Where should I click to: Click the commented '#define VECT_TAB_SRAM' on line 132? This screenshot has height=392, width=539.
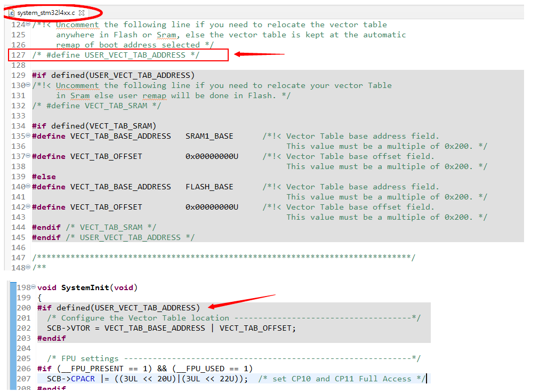click(96, 106)
